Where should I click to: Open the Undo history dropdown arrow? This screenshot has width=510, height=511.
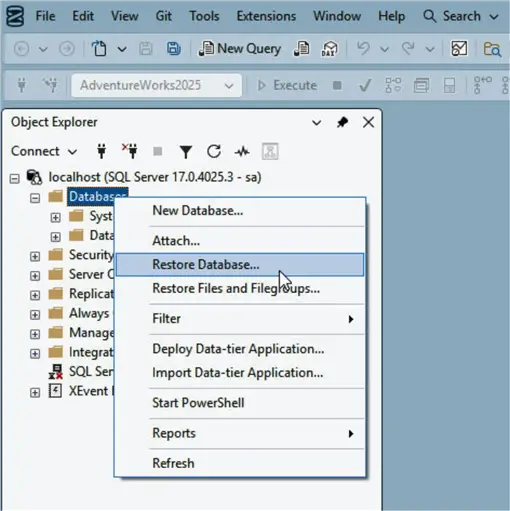click(384, 49)
